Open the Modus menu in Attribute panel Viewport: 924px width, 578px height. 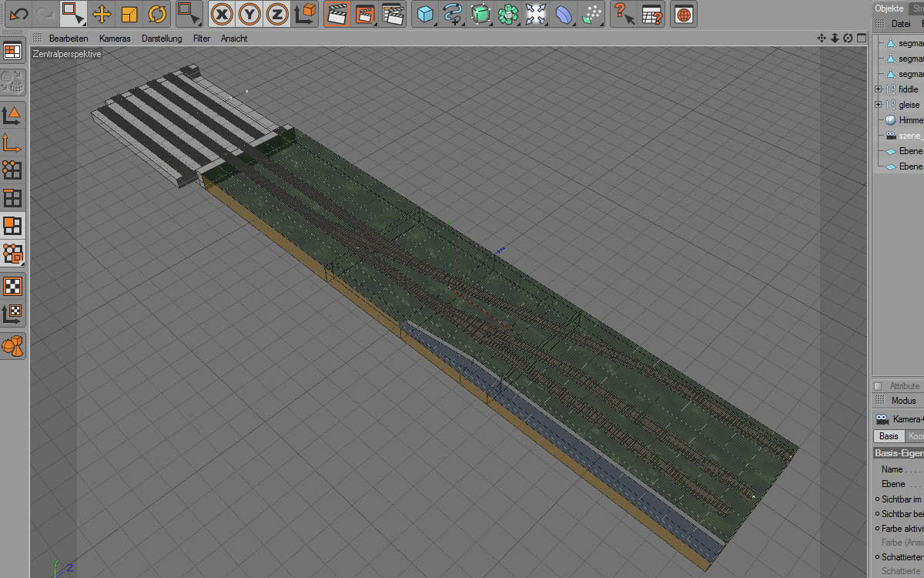click(x=903, y=401)
